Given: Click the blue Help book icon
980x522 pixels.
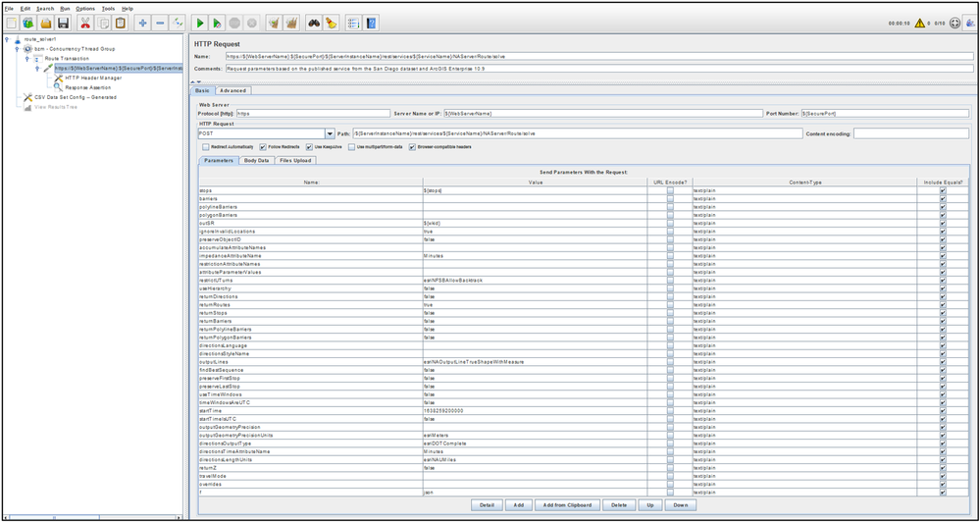Looking at the screenshot, I should (x=371, y=24).
